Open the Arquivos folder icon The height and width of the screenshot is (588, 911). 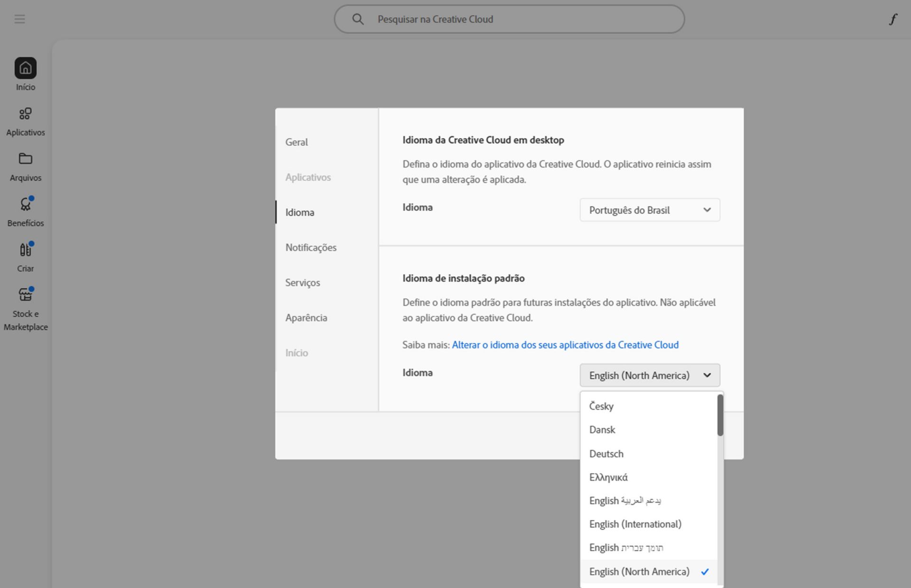(x=26, y=159)
